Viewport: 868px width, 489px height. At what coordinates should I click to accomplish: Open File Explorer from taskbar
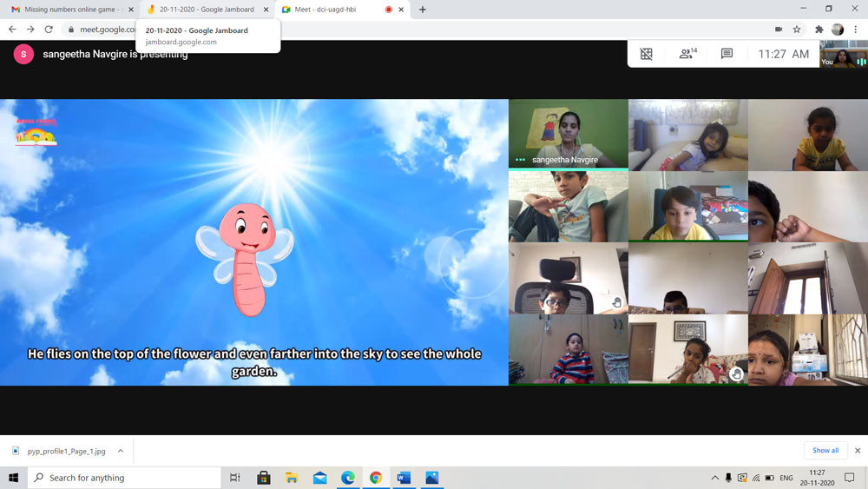[292, 478]
